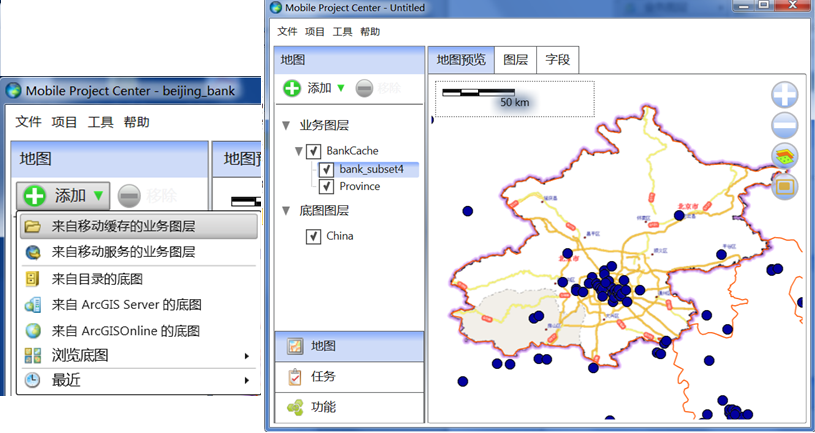Click grey remove icon in beijing_bank window
The width and height of the screenshot is (815, 433).
pos(129,196)
